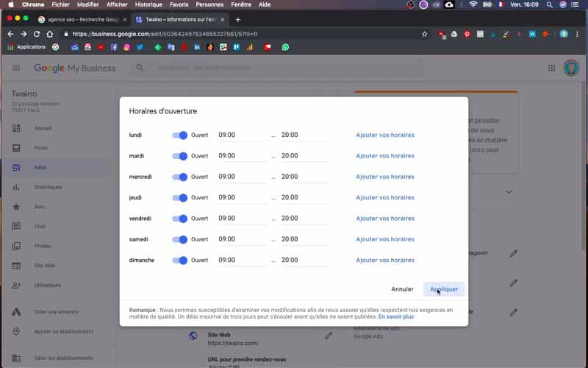Open the Twitter bookmark icon
Image resolution: width=588 pixels, height=368 pixels.
[140, 47]
